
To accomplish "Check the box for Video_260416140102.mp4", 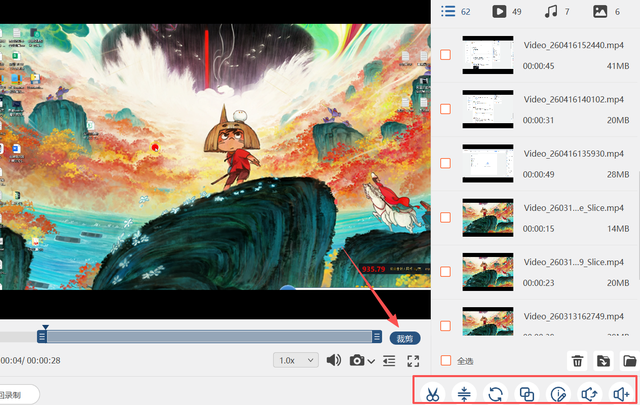I will (x=446, y=109).
